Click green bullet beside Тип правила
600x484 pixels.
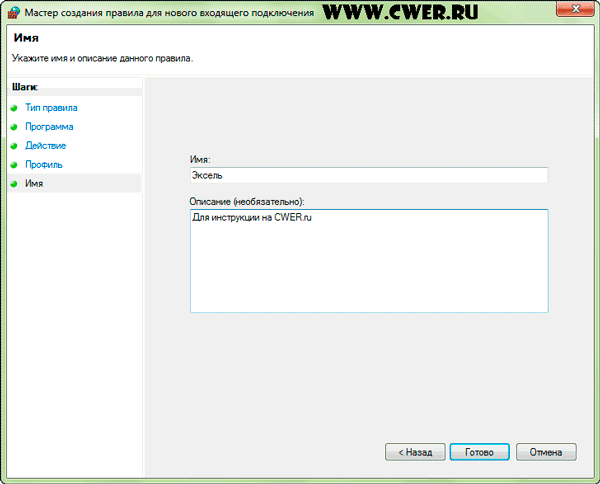click(14, 107)
